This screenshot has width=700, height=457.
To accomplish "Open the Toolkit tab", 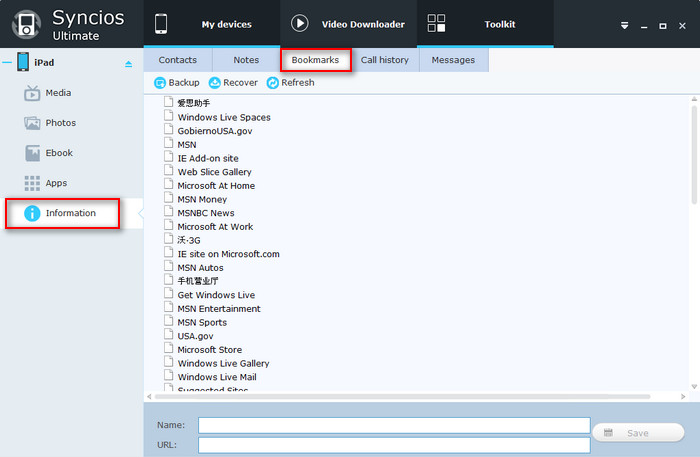I will [x=485, y=24].
